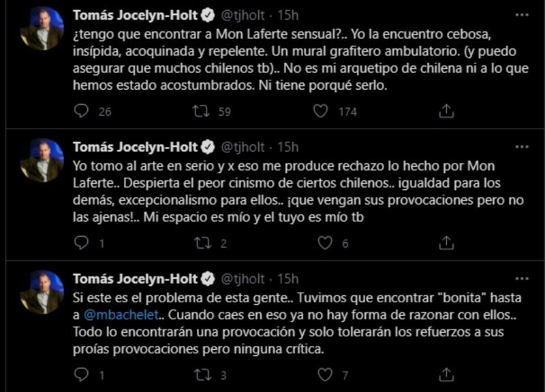Open more options on the first tweet

(x=522, y=14)
